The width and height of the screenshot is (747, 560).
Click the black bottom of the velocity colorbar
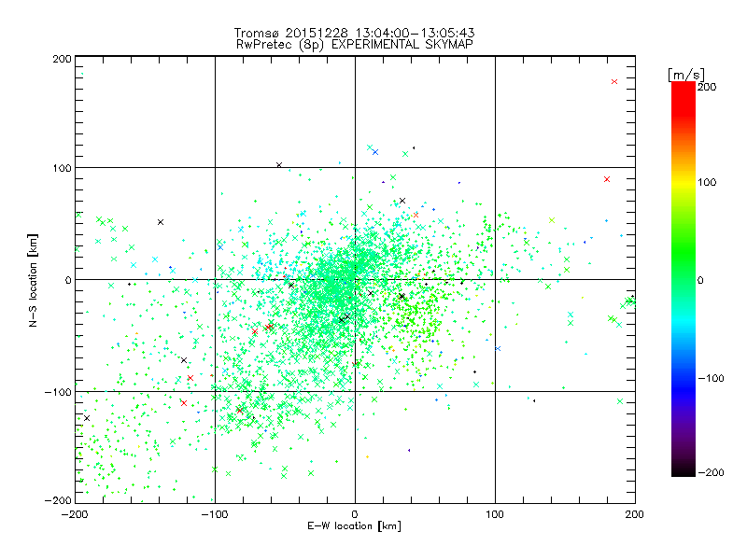coord(684,469)
